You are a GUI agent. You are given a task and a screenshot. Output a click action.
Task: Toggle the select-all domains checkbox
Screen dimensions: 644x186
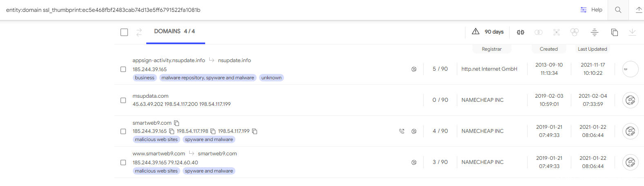[x=124, y=32]
